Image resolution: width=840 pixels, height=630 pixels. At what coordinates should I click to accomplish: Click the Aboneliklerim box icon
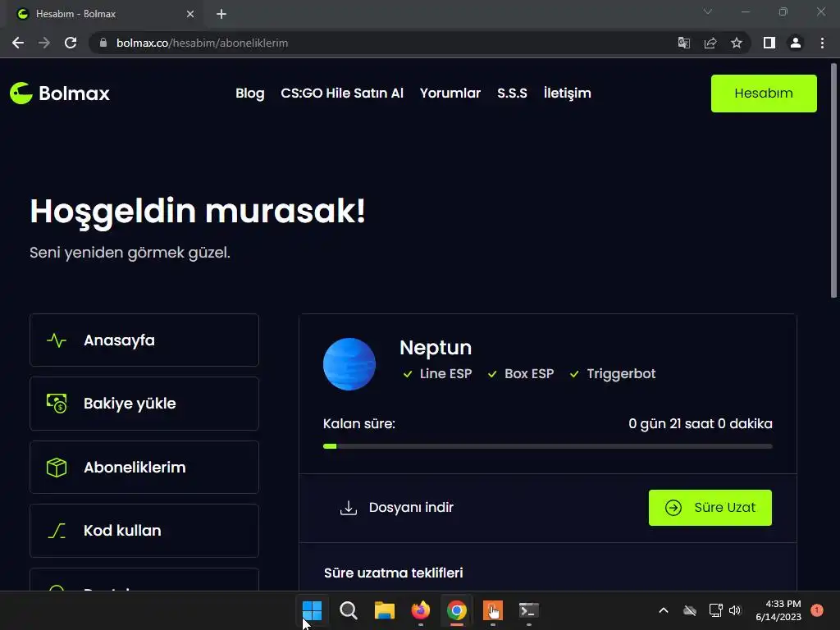tap(57, 467)
